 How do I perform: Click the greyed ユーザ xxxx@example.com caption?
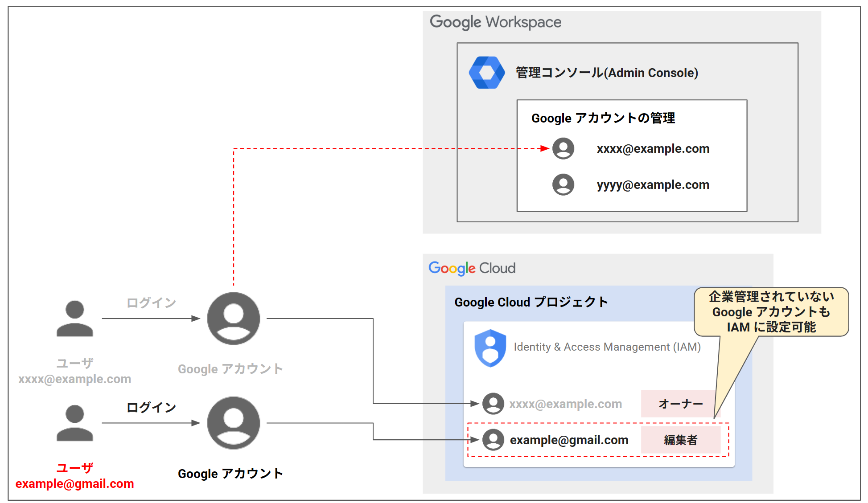(74, 371)
